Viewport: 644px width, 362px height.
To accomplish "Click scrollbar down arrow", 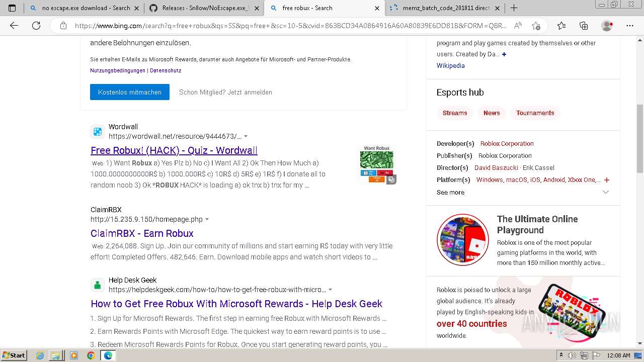I will (640, 343).
